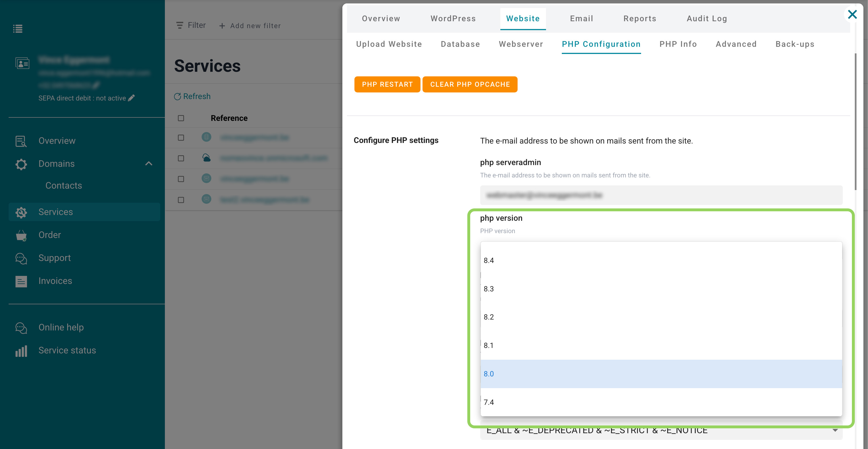Toggle the sidebar menu list icon

18,29
